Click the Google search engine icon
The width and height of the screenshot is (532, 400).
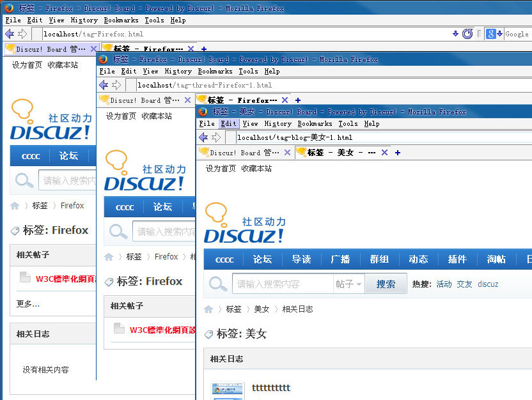(x=490, y=34)
